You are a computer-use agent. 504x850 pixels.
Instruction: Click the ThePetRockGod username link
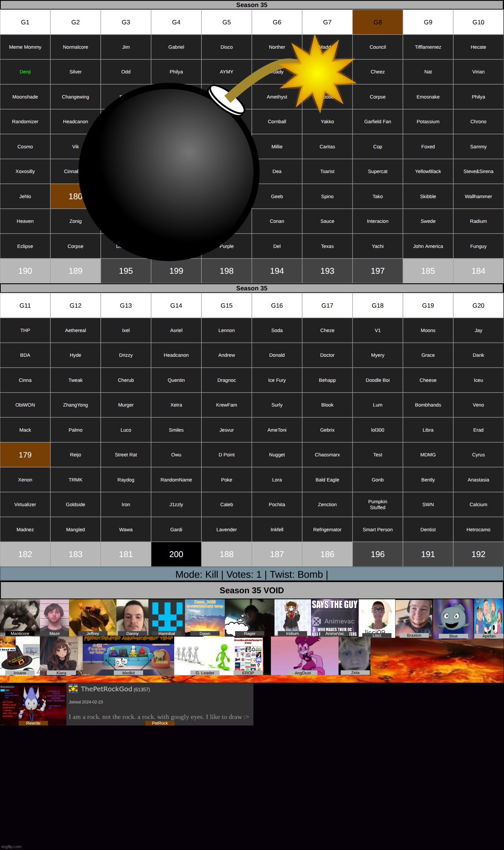tap(106, 689)
